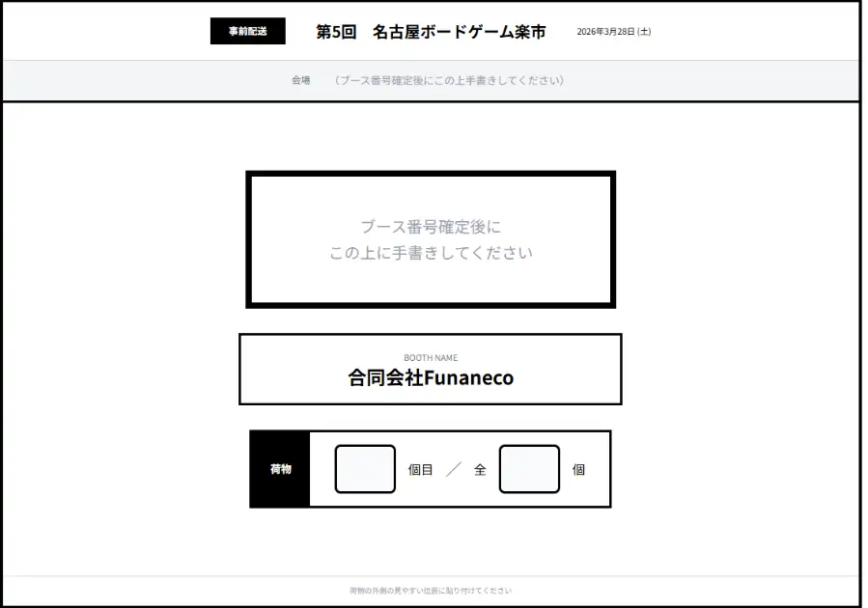Click the 全 character
This screenshot has height=608, width=868.
point(480,470)
